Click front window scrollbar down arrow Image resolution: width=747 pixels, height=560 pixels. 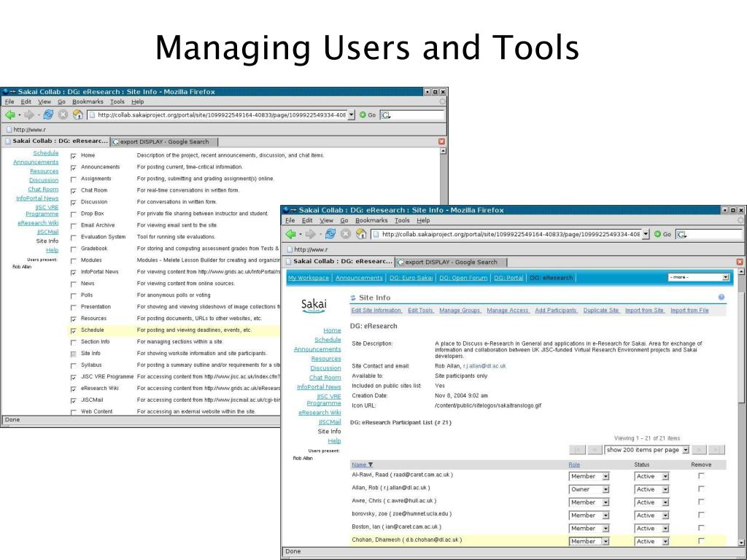(740, 542)
